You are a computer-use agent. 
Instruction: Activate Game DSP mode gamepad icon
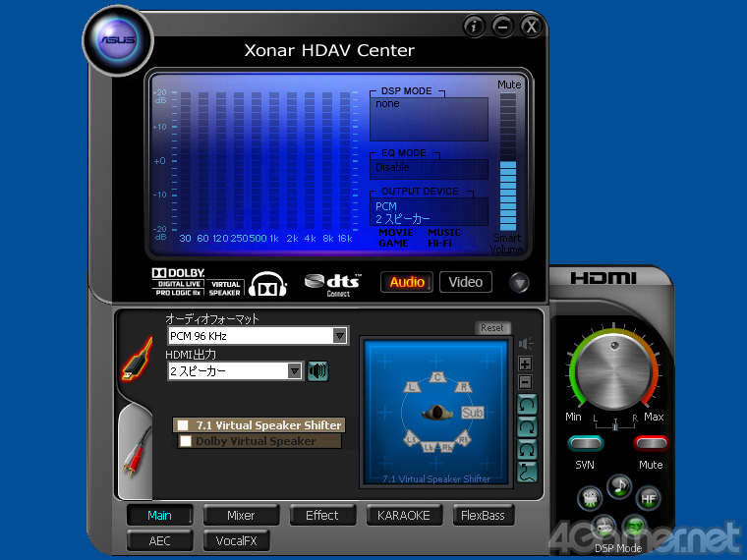(x=603, y=529)
